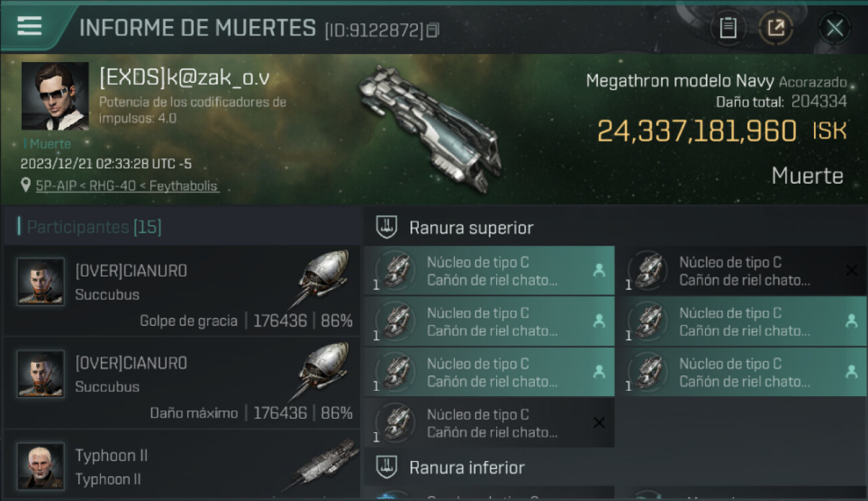Screen dimensions: 868x501
Task: Open the clipboard report icon
Action: pos(728,28)
